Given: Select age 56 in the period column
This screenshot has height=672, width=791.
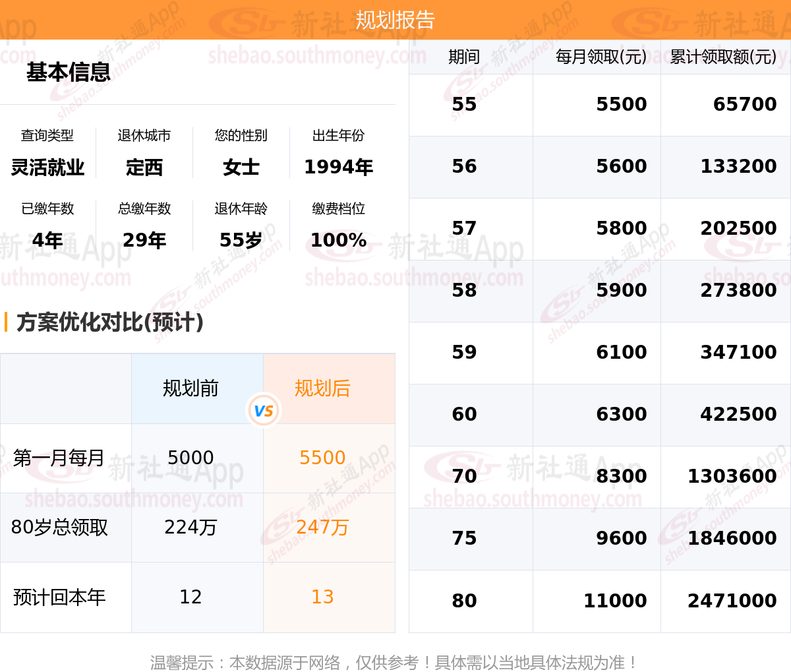Looking at the screenshot, I should pos(464,166).
